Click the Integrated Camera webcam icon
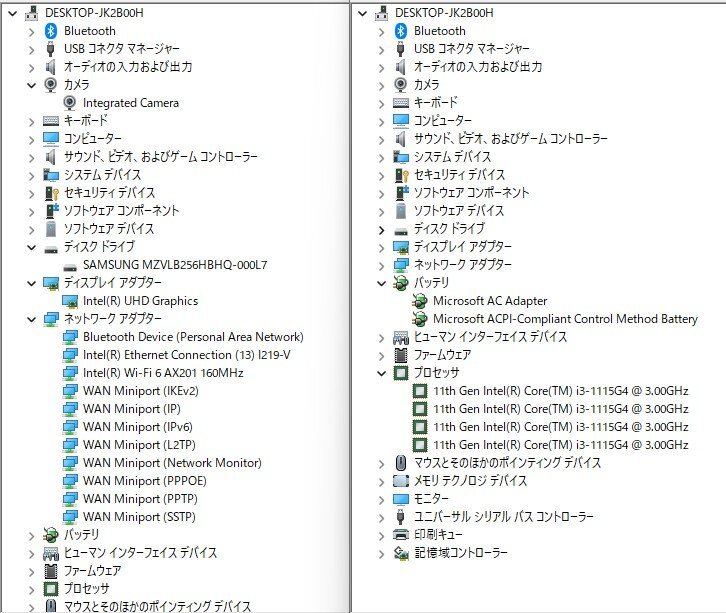The height and width of the screenshot is (613, 726). [69, 103]
